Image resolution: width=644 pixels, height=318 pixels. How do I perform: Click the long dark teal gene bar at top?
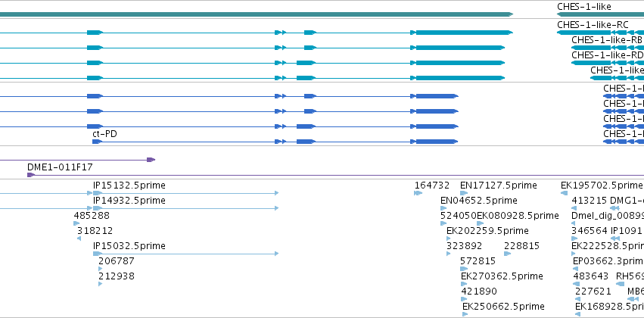point(257,14)
